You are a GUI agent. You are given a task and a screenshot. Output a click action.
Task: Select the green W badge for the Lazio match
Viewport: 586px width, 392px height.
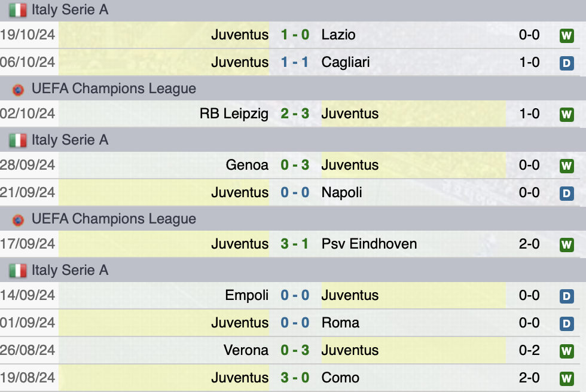pyautogui.click(x=567, y=35)
